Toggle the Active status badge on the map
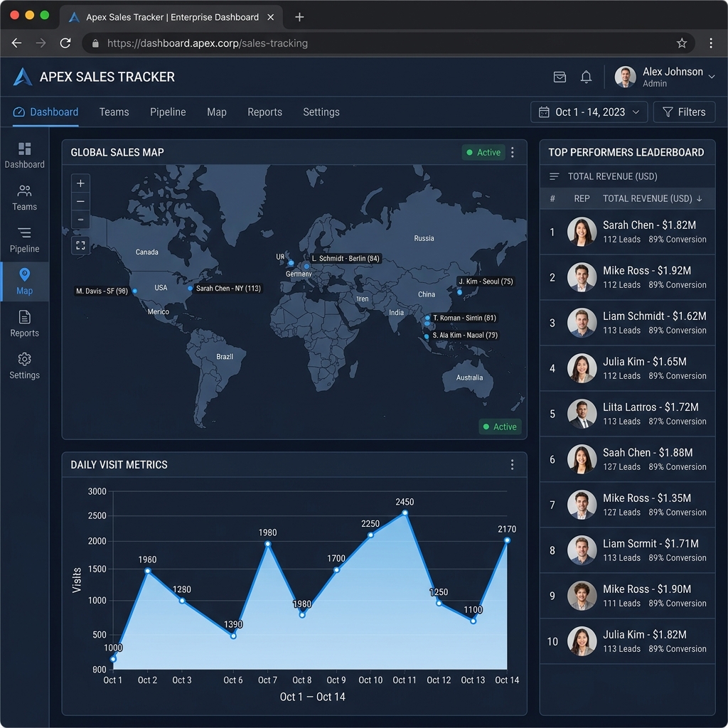 (483, 151)
